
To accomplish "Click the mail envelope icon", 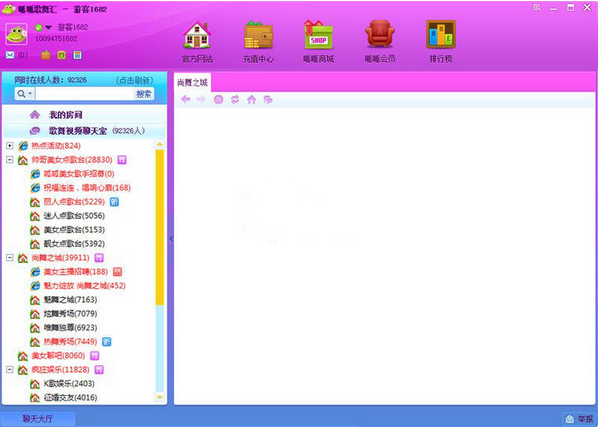I will click(10, 55).
